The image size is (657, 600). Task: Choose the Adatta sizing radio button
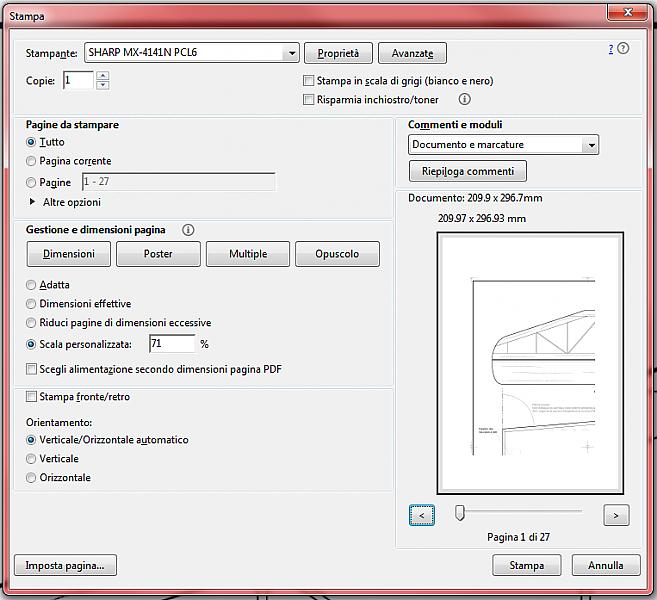tap(32, 285)
